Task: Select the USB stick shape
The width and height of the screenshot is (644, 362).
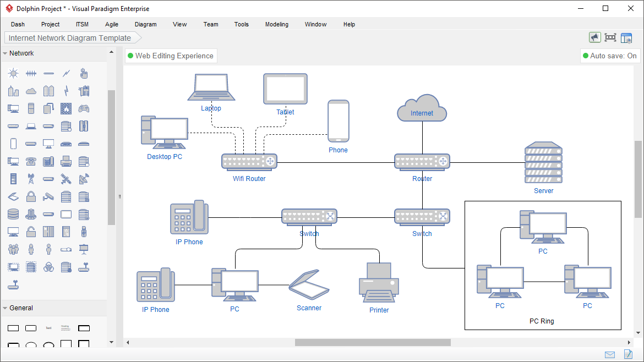Action: point(84,232)
